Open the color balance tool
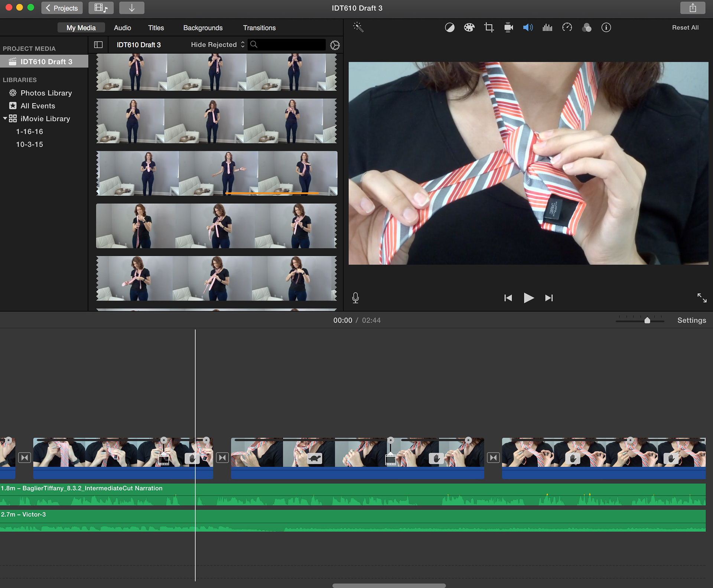The image size is (713, 588). (449, 27)
